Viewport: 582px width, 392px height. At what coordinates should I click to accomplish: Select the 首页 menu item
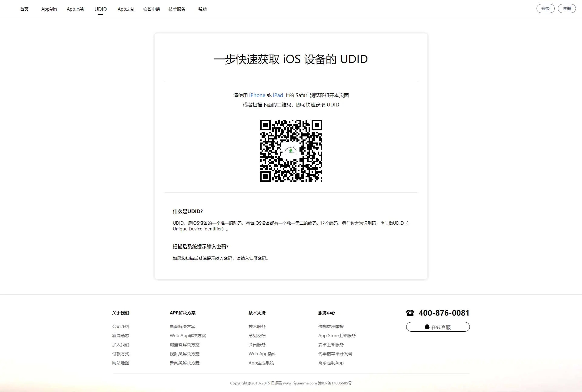click(x=24, y=9)
